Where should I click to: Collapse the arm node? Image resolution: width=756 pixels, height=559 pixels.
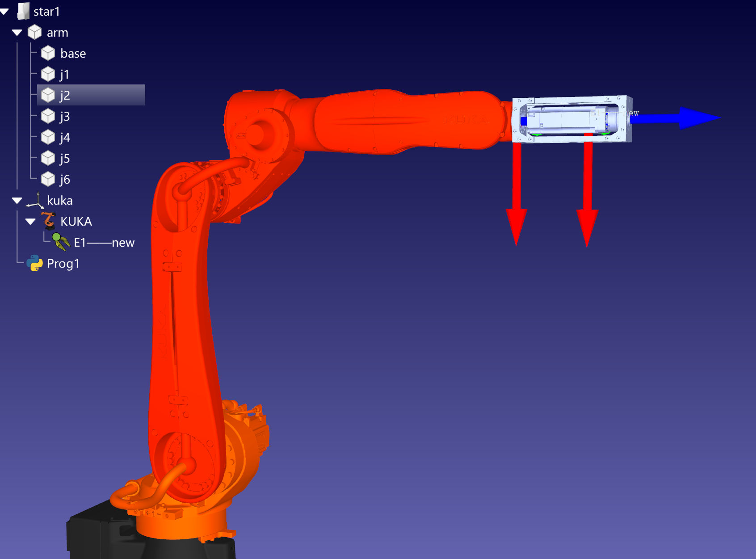(x=17, y=33)
